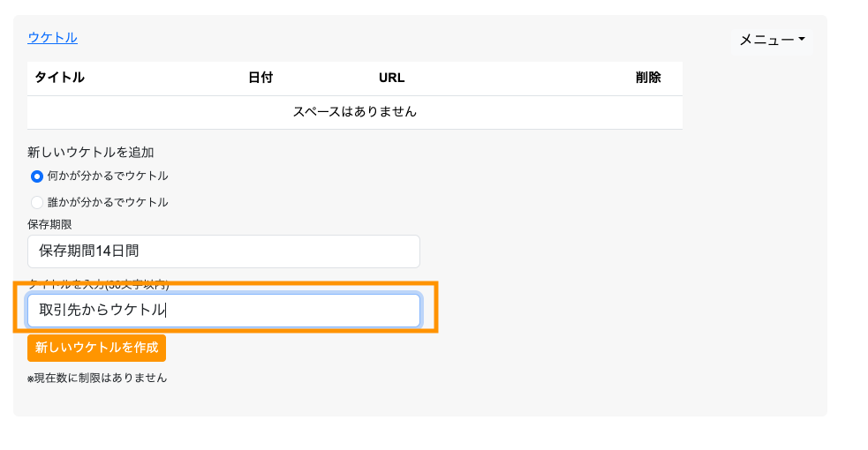The height and width of the screenshot is (450, 868).
Task: Focus the title input containing 取引先からウケトル
Action: point(223,311)
